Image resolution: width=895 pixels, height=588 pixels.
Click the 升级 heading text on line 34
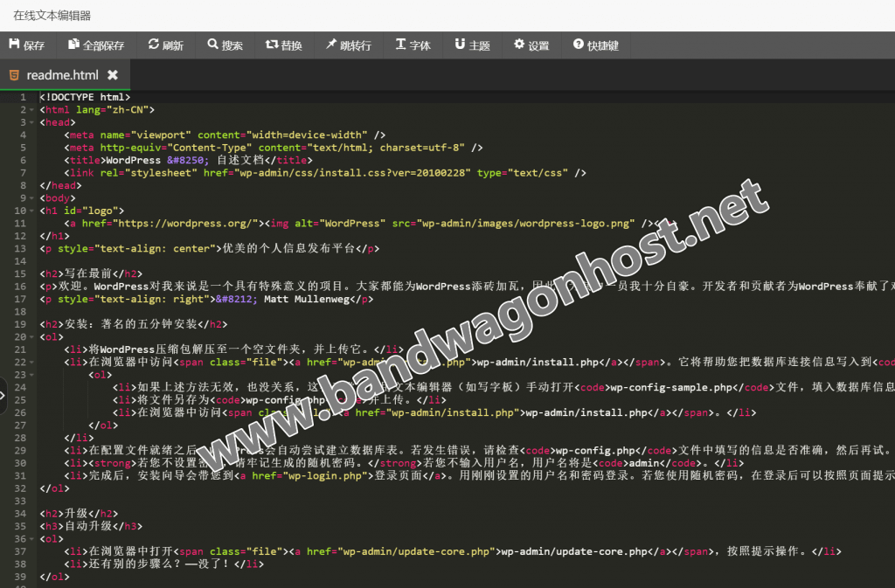tap(76, 513)
